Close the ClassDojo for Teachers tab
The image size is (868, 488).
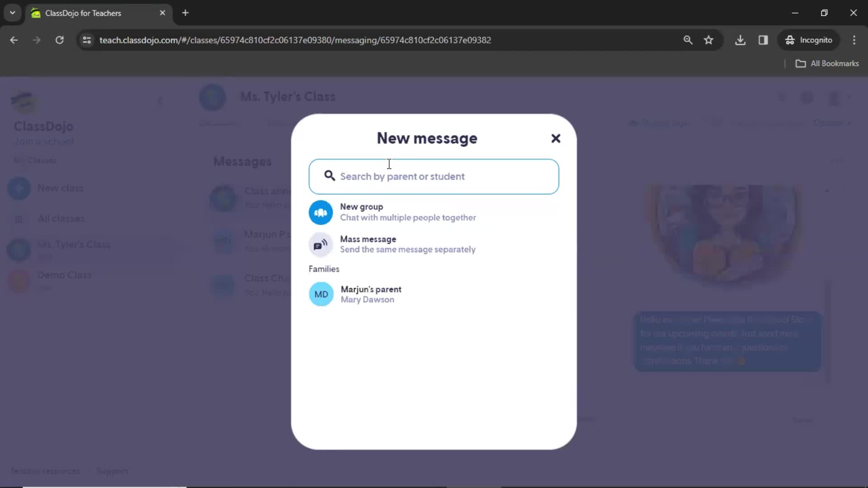point(162,13)
